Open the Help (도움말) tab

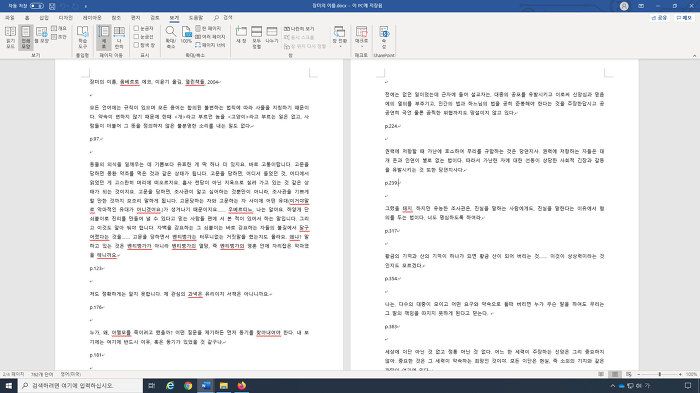tap(196, 17)
